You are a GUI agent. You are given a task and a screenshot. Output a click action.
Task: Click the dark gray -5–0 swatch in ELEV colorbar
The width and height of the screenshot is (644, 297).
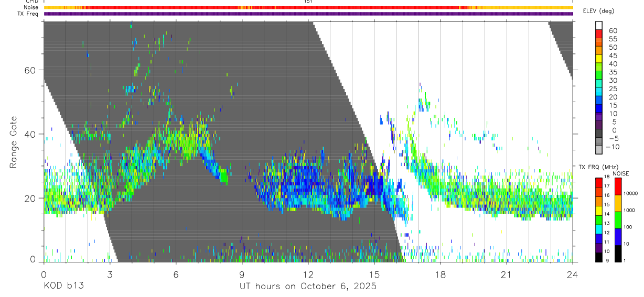tap(599, 134)
